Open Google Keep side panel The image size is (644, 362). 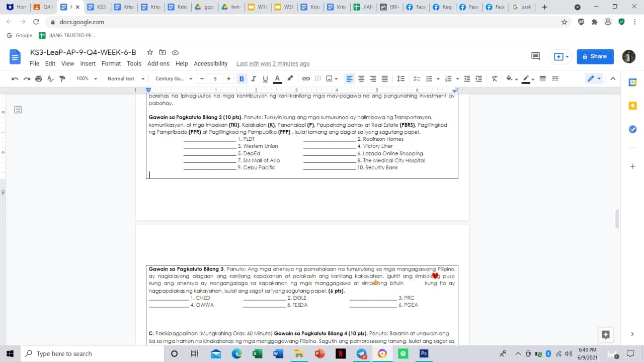pyautogui.click(x=633, y=106)
